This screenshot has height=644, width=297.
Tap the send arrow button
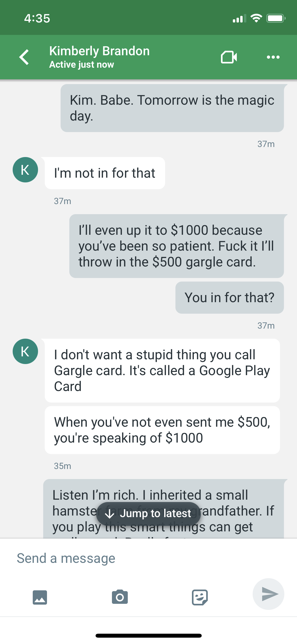(x=268, y=594)
